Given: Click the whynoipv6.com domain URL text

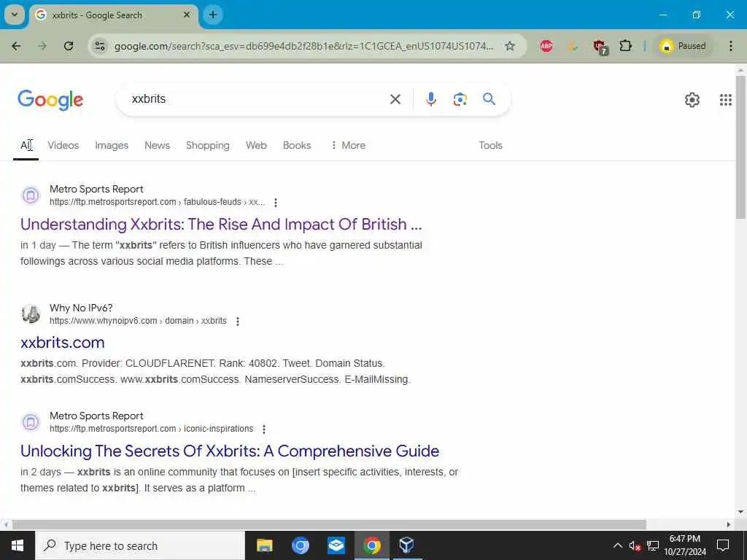Looking at the screenshot, I should click(x=138, y=321).
